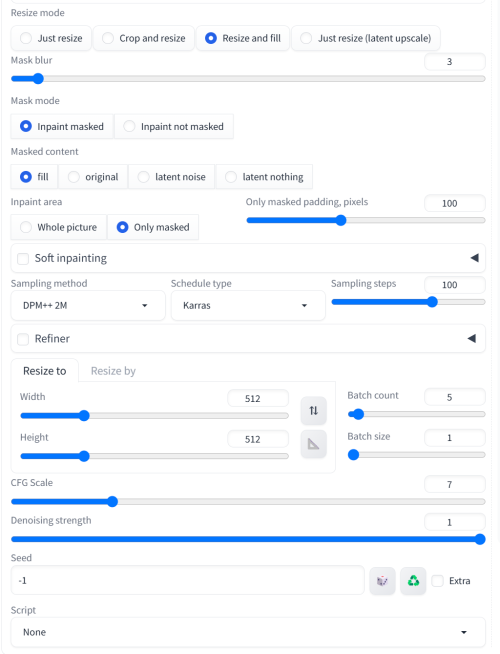Screen dimensions: 500x654
Task: Click the swap width and height icon
Action: click(314, 411)
